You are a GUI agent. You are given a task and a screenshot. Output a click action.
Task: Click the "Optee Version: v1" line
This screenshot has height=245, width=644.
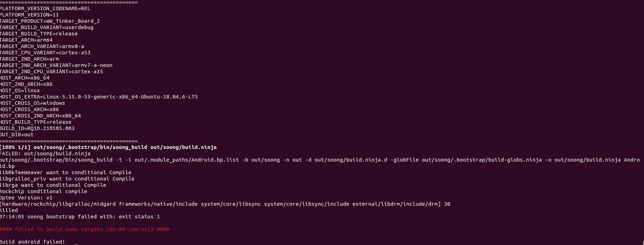coord(26,198)
